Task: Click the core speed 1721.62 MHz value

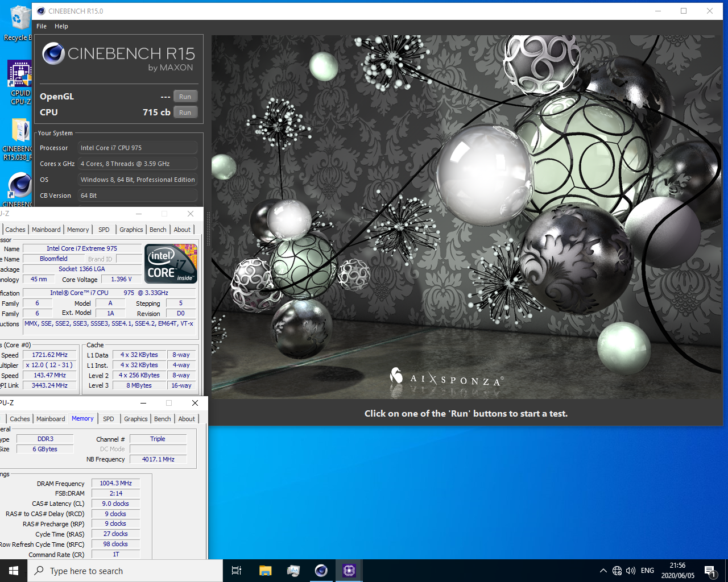Action: point(49,355)
